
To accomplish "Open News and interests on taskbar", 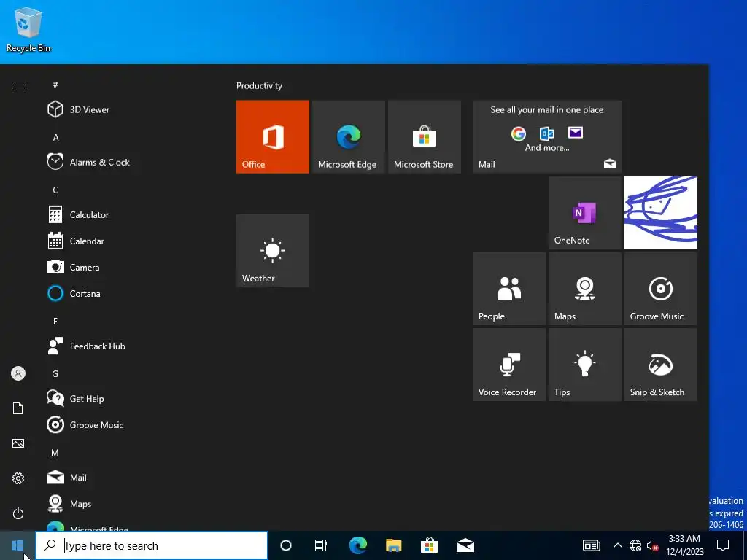I will 591,545.
